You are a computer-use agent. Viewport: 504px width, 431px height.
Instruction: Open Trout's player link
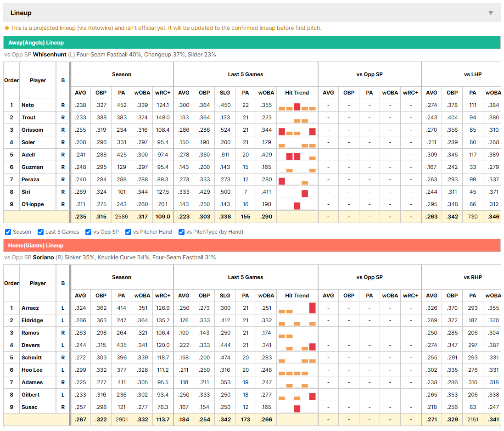28,118
